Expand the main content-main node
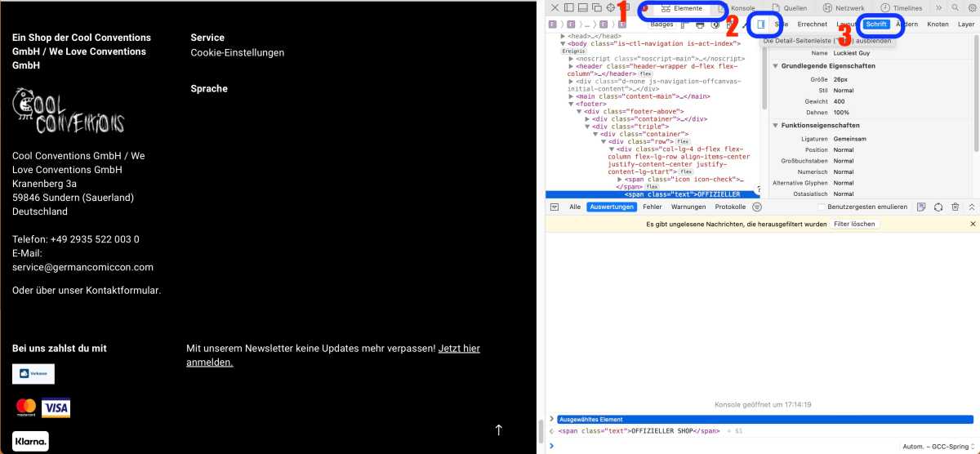Viewport: 980px width, 454px height. point(572,96)
